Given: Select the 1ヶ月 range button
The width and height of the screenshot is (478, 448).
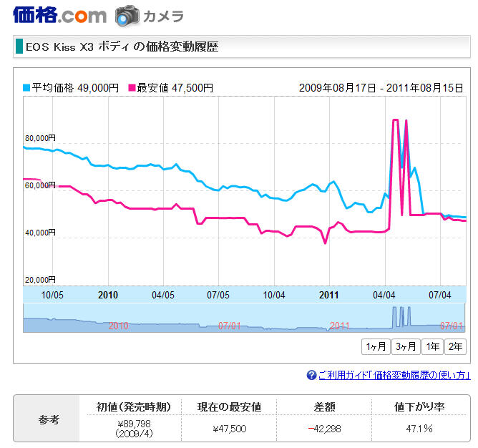Looking at the screenshot, I should tap(376, 347).
